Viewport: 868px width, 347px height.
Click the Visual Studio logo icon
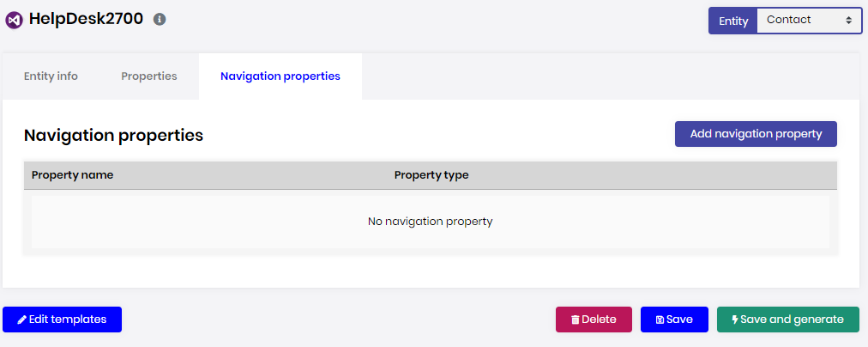[14, 20]
